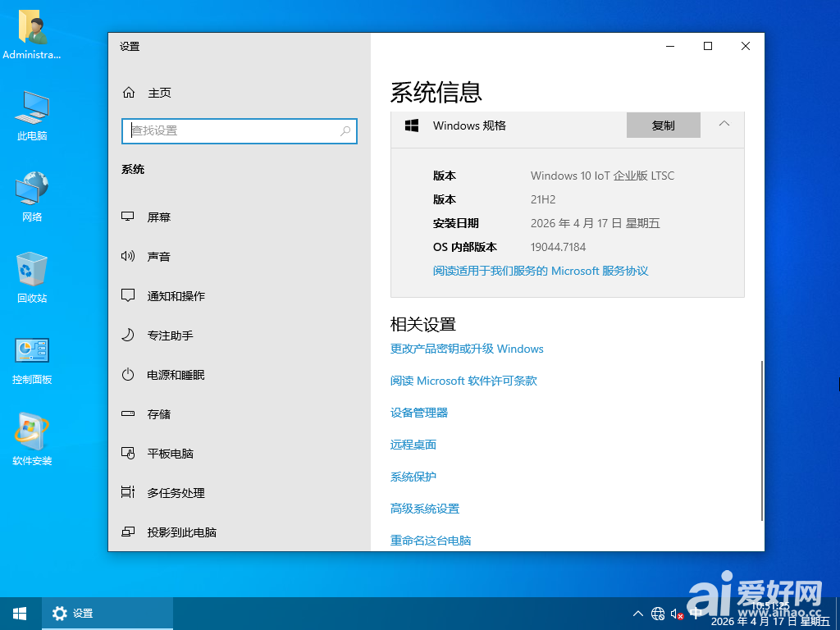Select 声音 in the settings sidebar
The width and height of the screenshot is (840, 630).
239,257
